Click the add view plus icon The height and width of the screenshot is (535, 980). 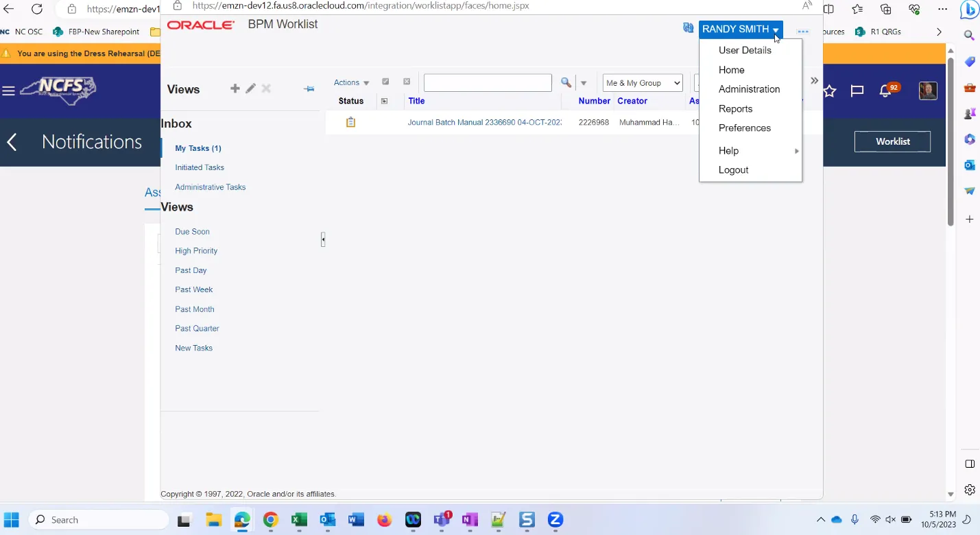tap(235, 88)
